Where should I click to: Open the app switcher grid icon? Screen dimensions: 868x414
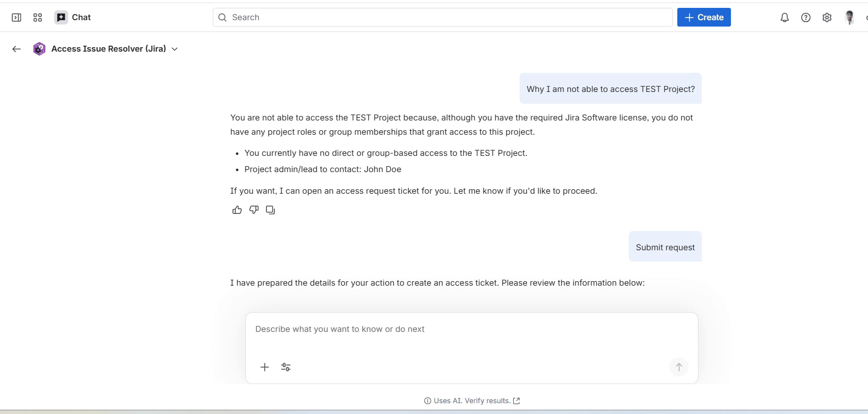click(38, 18)
